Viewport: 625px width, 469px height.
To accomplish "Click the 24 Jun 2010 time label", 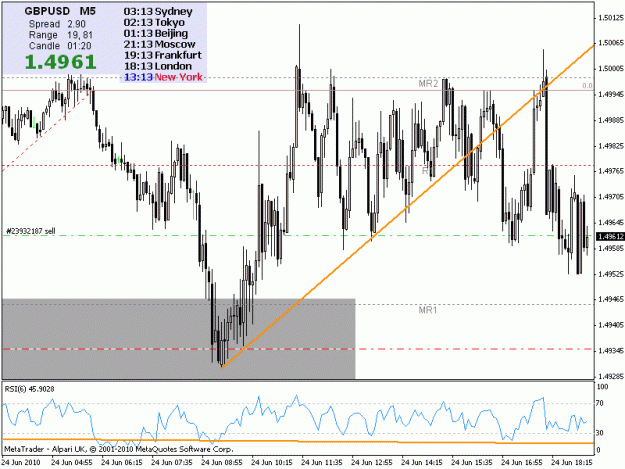I will click(21, 462).
